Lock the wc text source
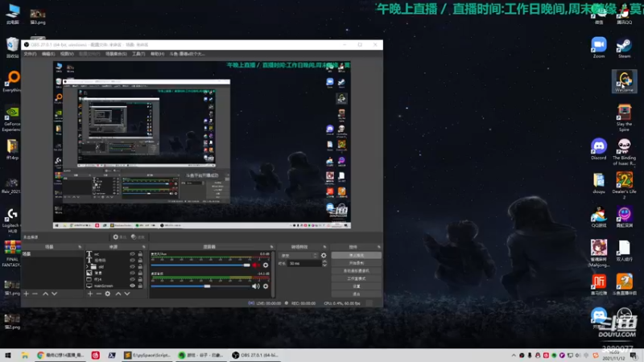644x362 pixels. [140, 254]
